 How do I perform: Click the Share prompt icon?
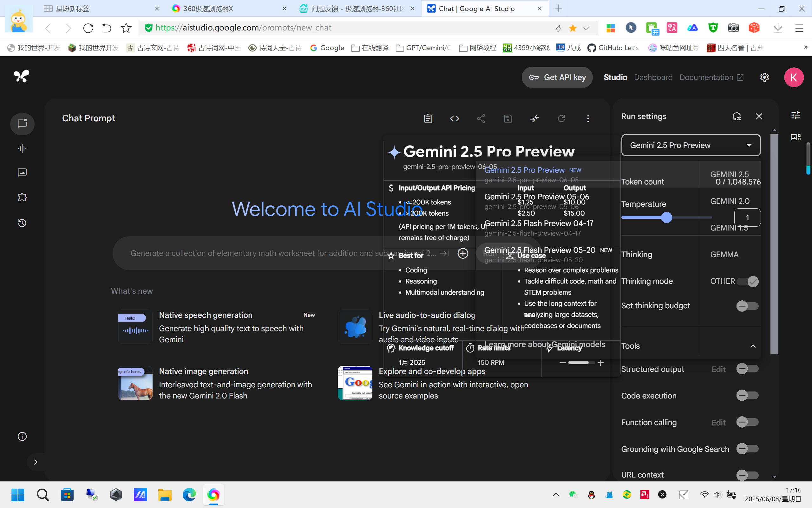481,118
